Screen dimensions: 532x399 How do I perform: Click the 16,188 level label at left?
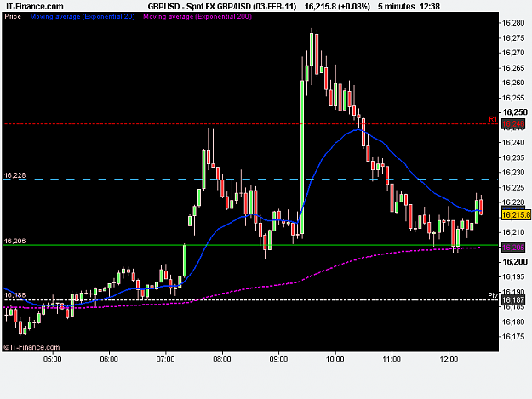[15, 295]
